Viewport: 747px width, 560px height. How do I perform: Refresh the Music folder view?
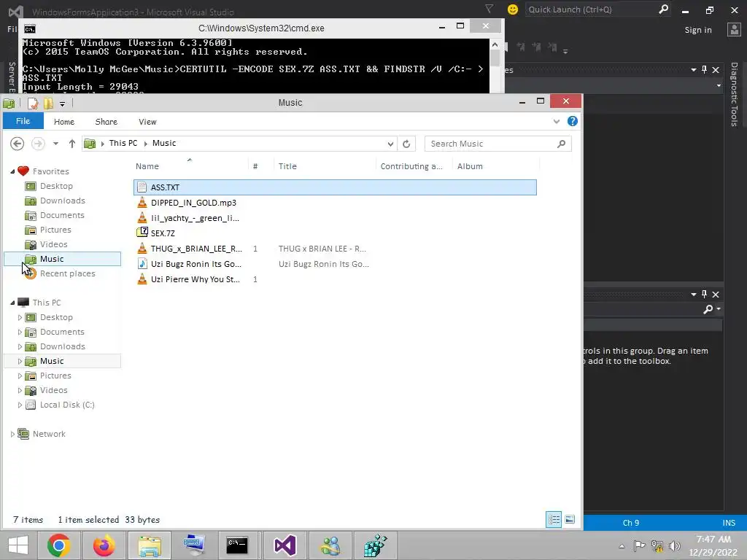click(406, 144)
